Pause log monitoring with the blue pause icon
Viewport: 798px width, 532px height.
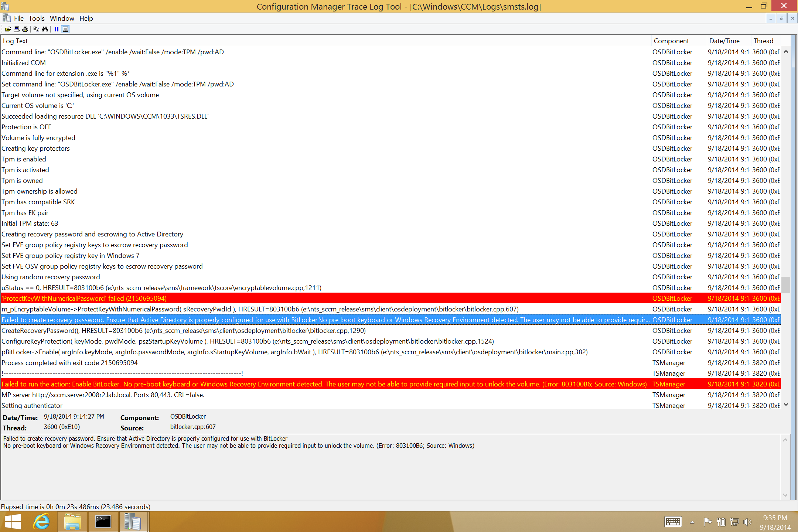pos(57,29)
